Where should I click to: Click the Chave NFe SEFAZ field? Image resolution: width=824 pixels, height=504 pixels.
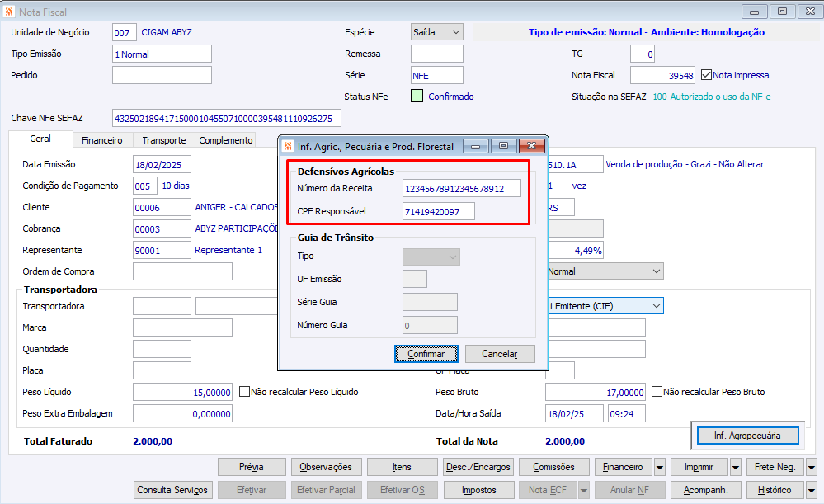[x=227, y=118]
